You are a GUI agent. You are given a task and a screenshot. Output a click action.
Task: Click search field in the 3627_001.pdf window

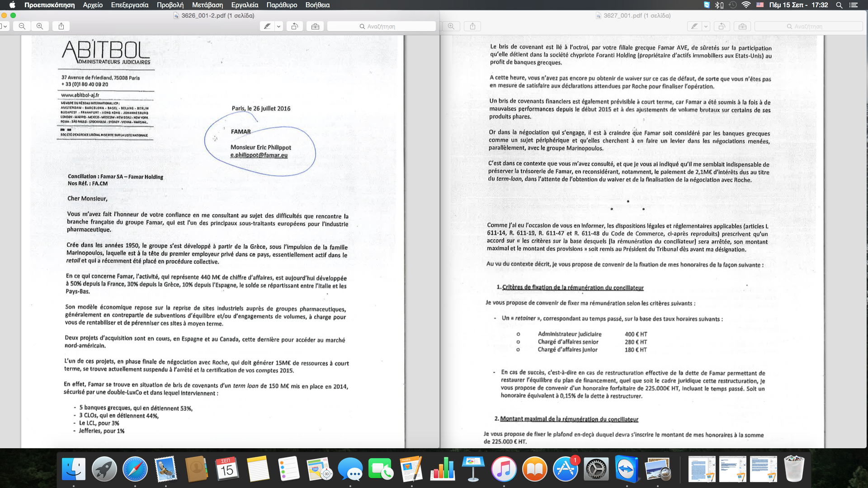(x=809, y=26)
